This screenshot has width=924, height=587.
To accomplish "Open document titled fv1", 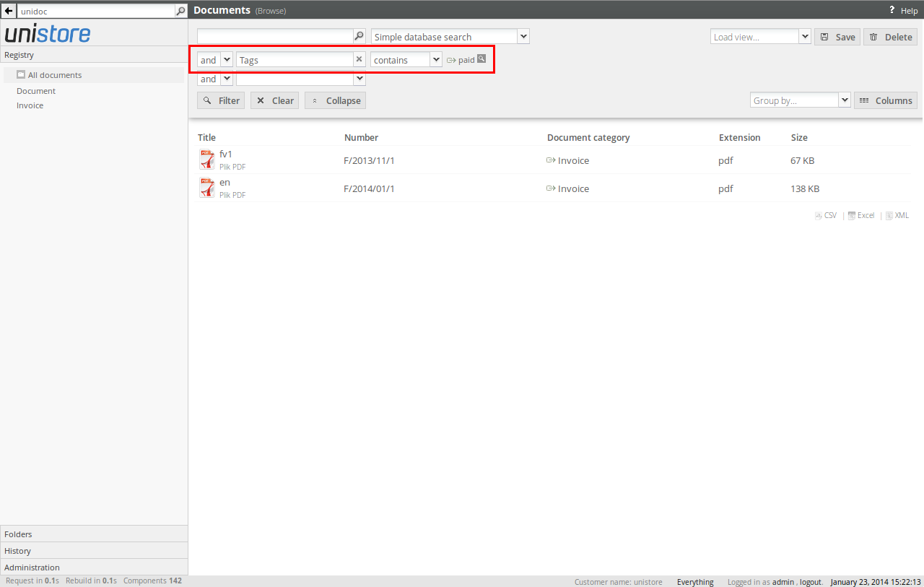I will coord(226,154).
